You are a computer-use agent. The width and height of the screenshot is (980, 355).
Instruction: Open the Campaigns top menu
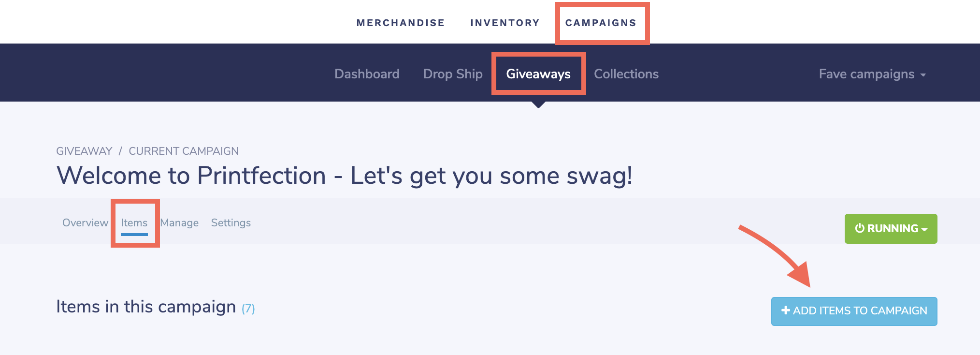pos(601,23)
